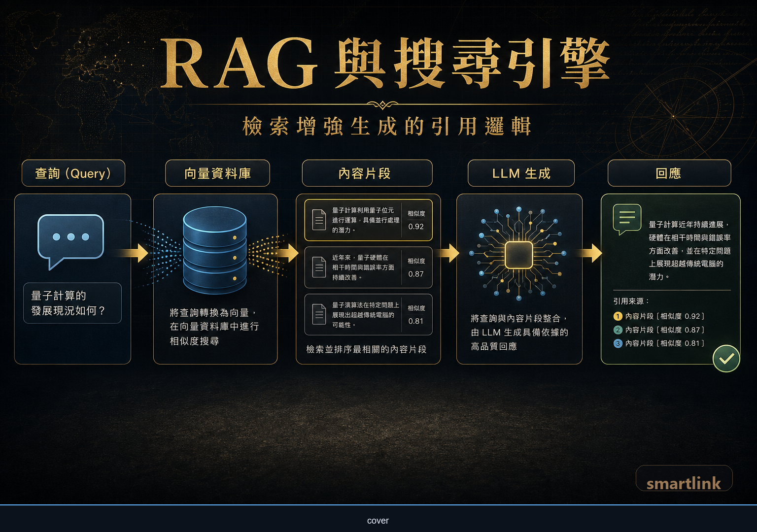Click citation number 2 green circle
757x532 pixels.
[618, 330]
